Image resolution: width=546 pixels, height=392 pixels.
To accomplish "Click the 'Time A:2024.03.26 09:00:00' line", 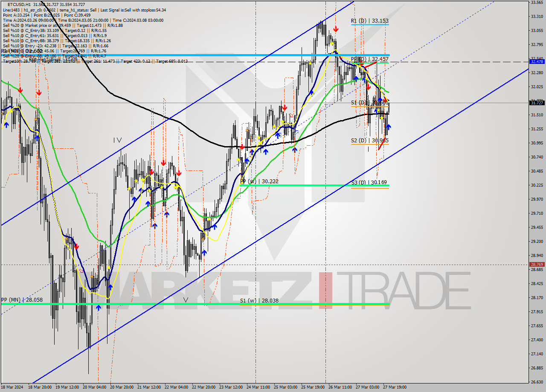I will click(29, 20).
